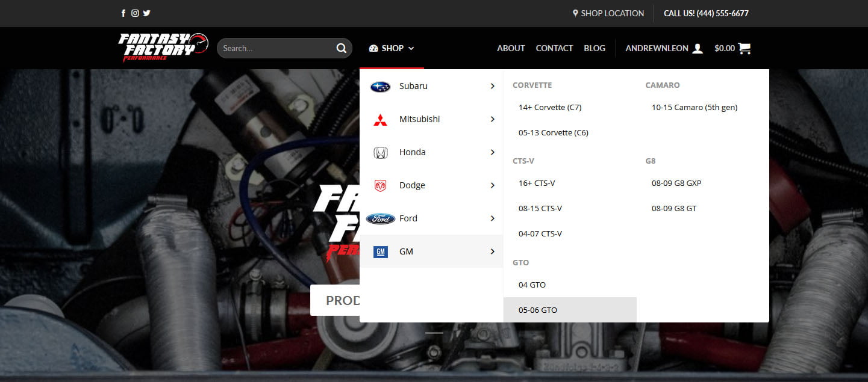Expand the Dodge submenu arrow
The height and width of the screenshot is (382, 868).
click(492, 186)
